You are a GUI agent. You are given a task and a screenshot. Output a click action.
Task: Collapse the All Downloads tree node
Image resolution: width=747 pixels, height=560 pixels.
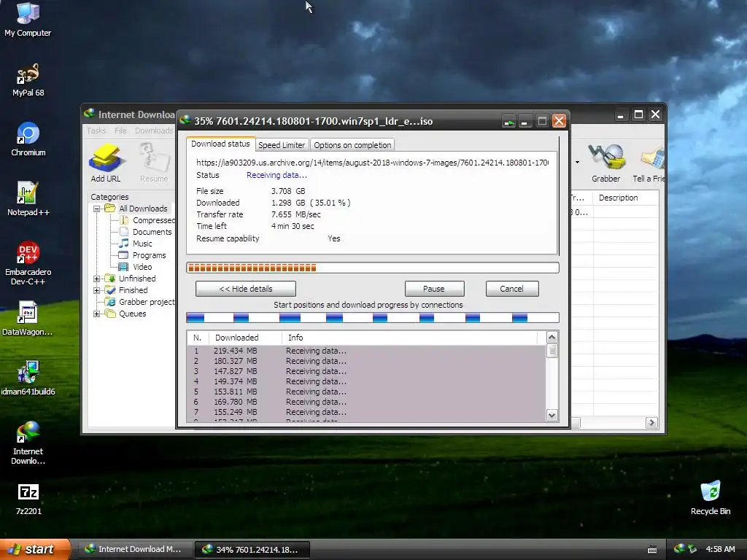pyautogui.click(x=97, y=209)
